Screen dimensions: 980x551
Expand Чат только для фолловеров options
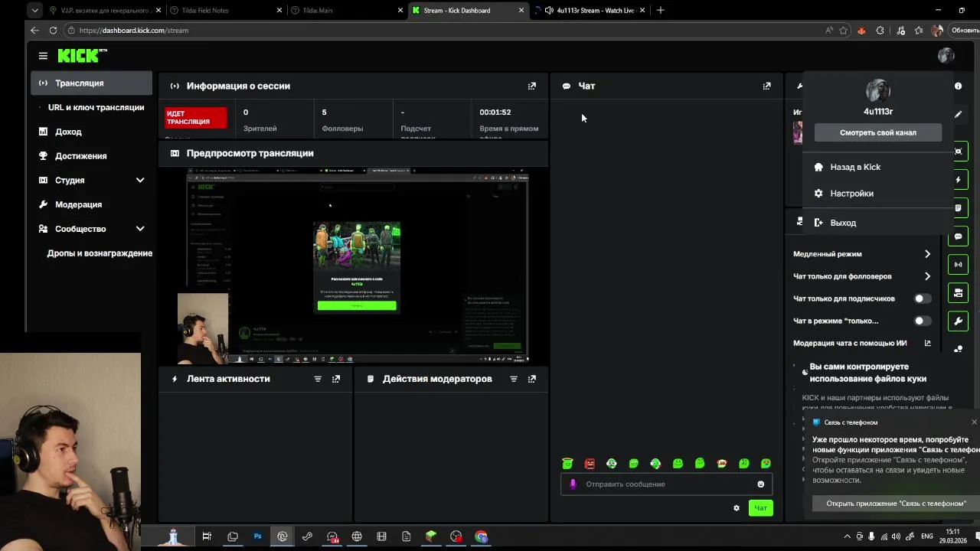coord(927,276)
